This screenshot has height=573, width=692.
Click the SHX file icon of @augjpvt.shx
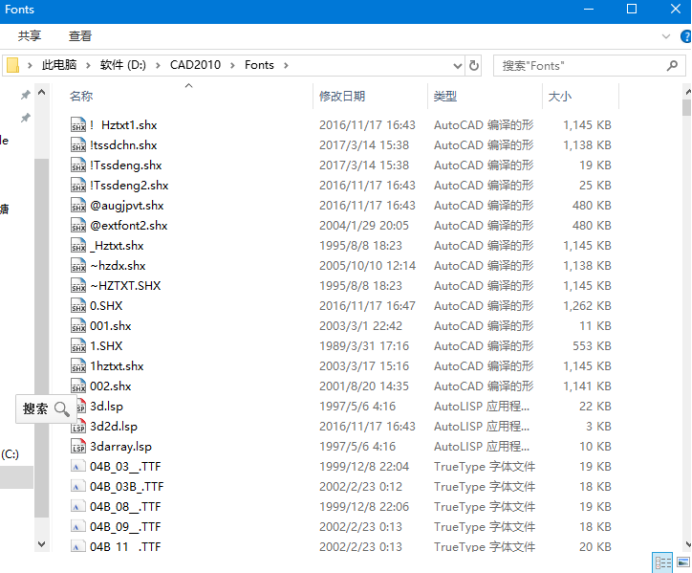78,205
